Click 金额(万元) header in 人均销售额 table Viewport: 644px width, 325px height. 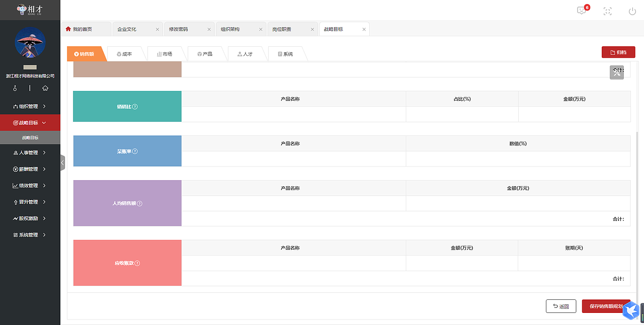(x=518, y=188)
